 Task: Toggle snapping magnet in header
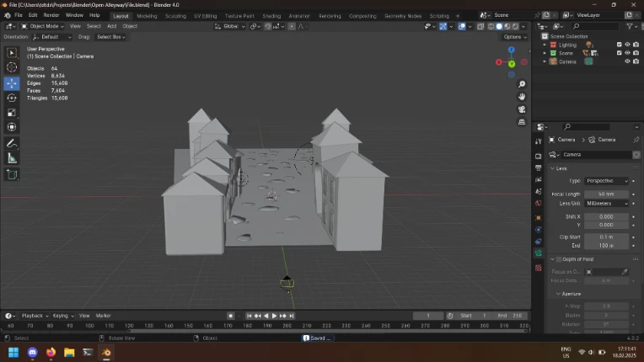[268, 26]
